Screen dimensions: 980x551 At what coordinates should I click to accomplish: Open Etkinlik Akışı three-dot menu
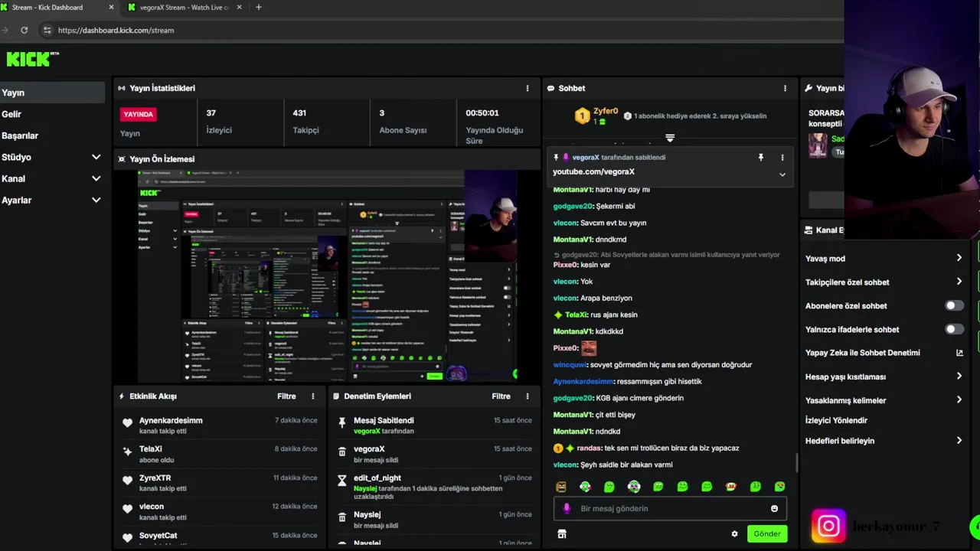tap(312, 396)
